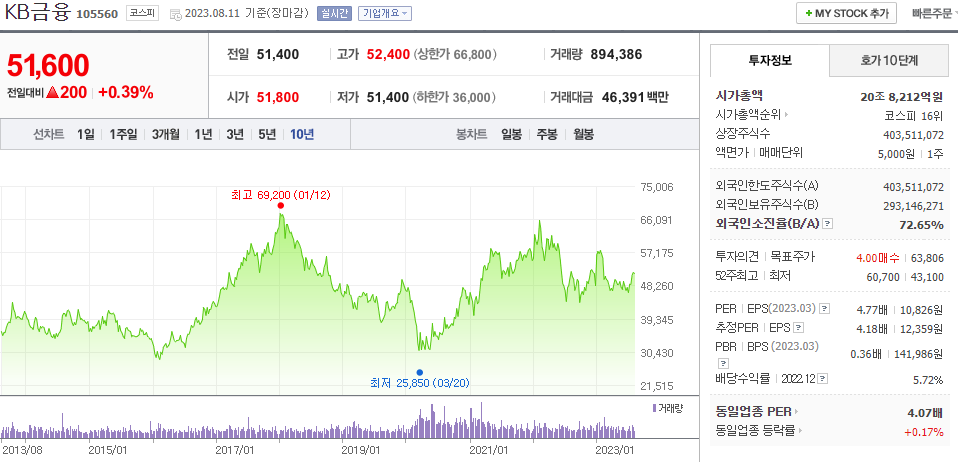Image resolution: width=958 pixels, height=462 pixels.
Task: Click the 거래량 purple legend marker
Action: click(x=654, y=408)
